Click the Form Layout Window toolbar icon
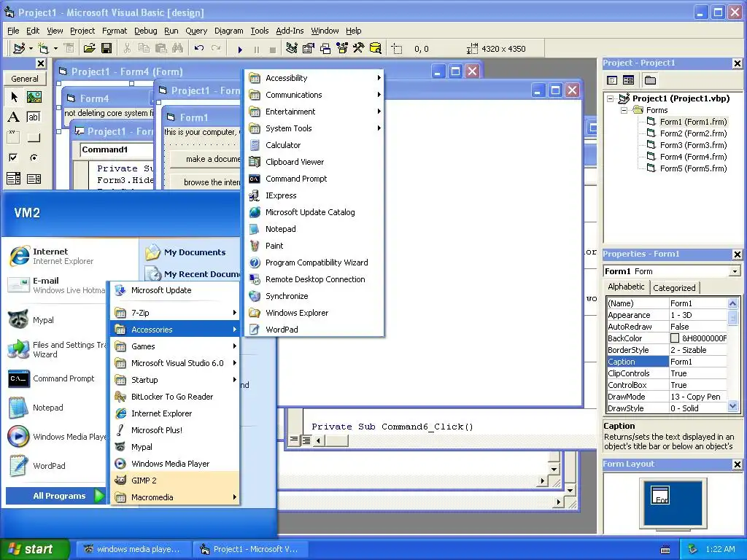This screenshot has width=747, height=560. [325, 49]
